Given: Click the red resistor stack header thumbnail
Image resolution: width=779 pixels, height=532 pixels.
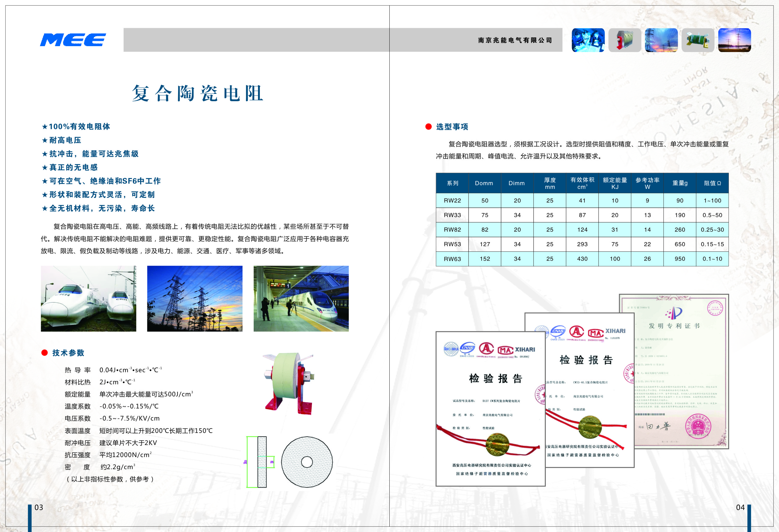Looking at the screenshot, I should [624, 40].
